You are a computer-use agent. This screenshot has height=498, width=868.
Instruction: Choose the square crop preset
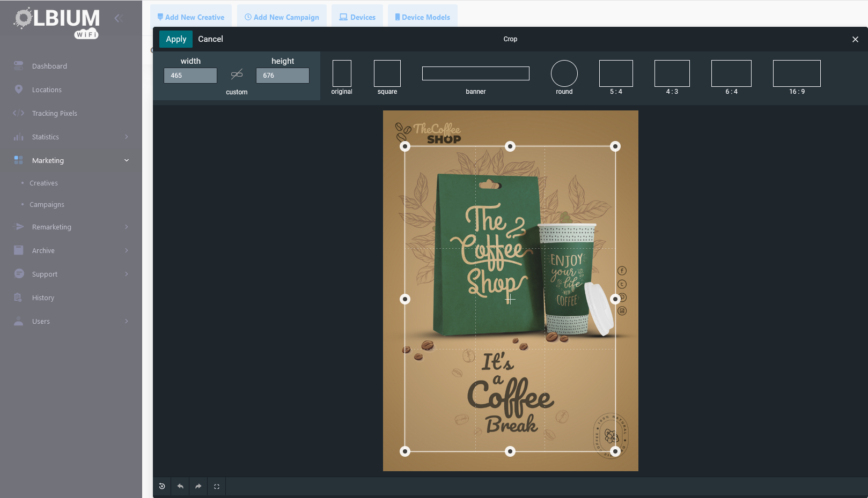387,74
